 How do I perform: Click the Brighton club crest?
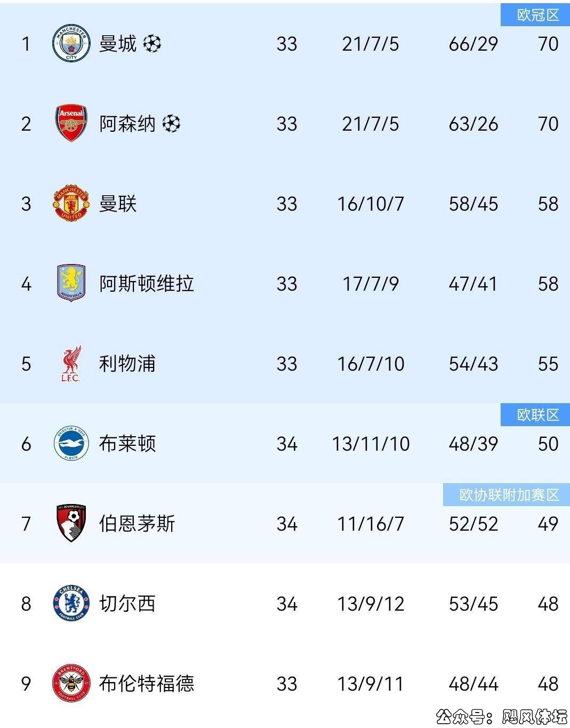(x=71, y=443)
